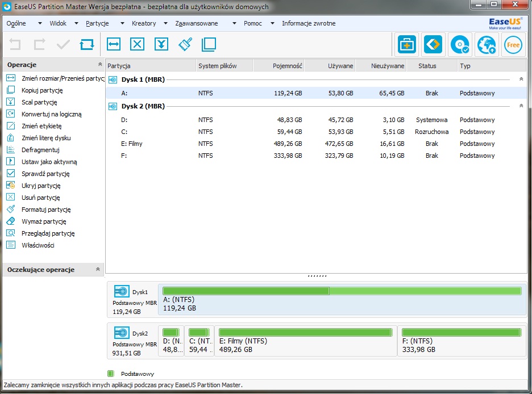Select the E: Filmy partition block in disk map
This screenshot has height=394, width=532.
click(305, 341)
